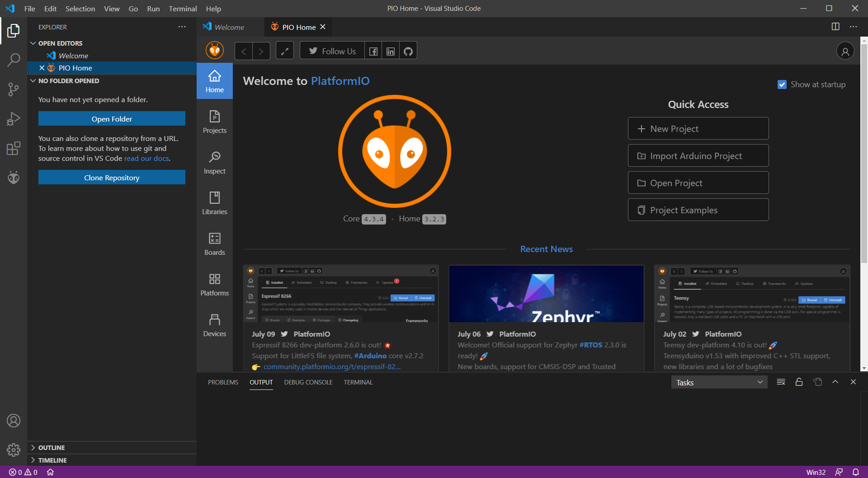Open the Selection menu
This screenshot has width=868, height=478.
[80, 9]
